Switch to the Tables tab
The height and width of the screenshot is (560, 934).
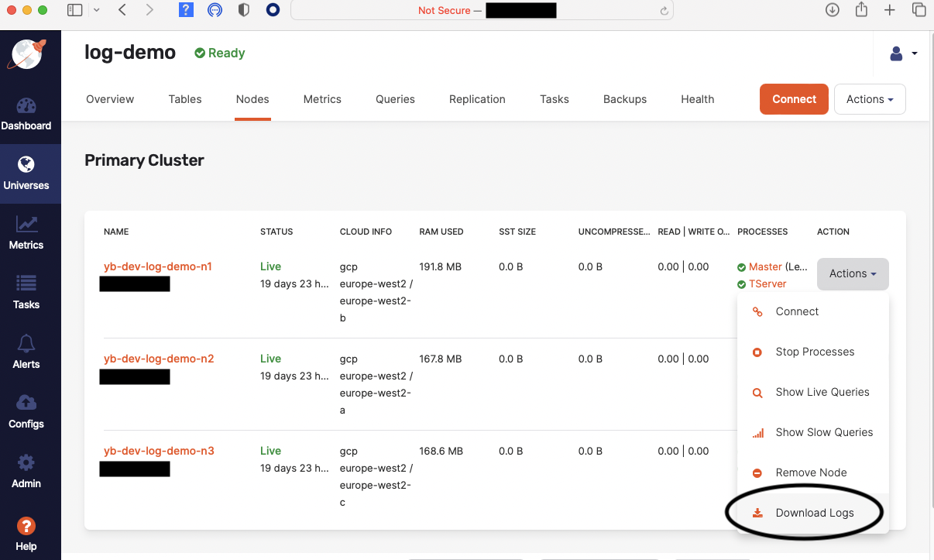click(185, 99)
